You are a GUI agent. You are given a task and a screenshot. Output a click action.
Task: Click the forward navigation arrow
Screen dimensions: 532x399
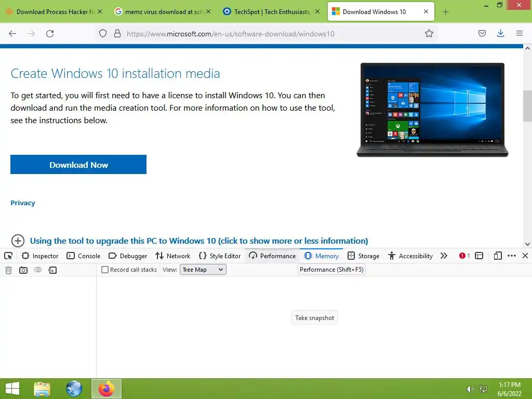pyautogui.click(x=31, y=34)
